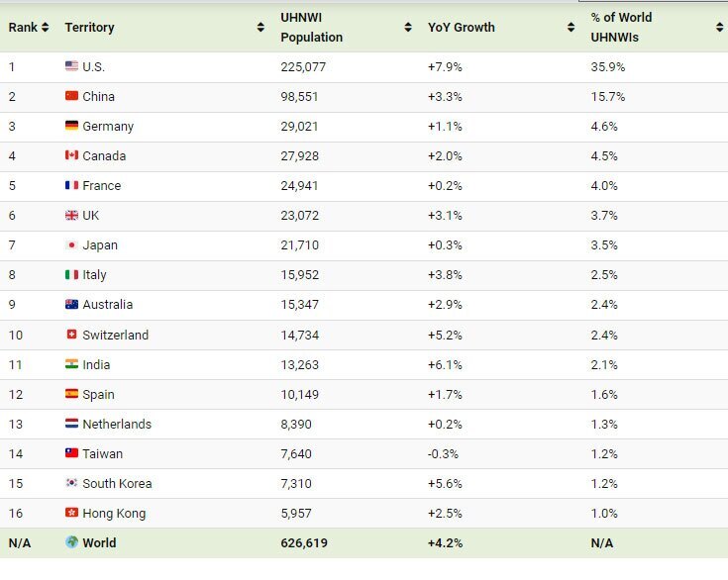The image size is (728, 580).
Task: Sort table by Rank column arrows
Action: click(45, 28)
